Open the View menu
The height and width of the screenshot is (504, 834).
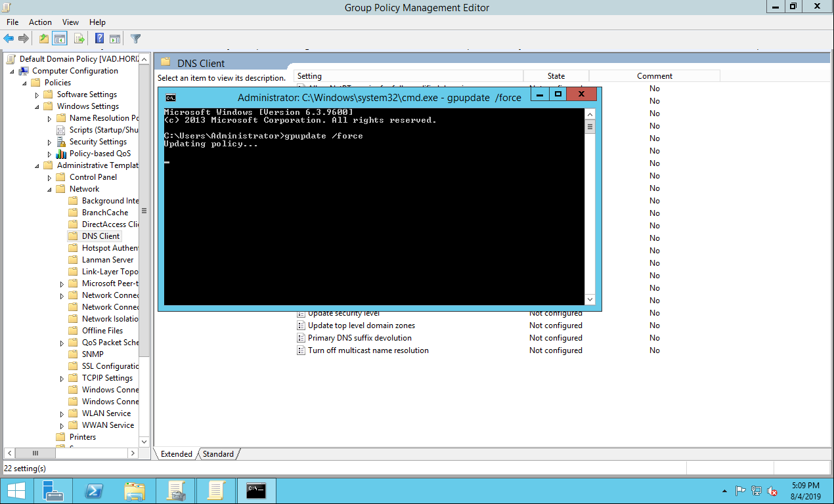pyautogui.click(x=70, y=22)
